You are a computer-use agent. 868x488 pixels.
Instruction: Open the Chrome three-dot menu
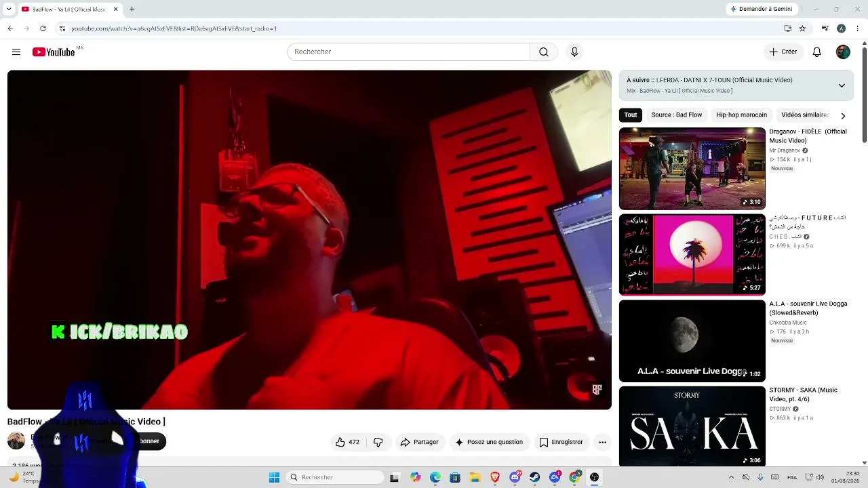point(858,28)
